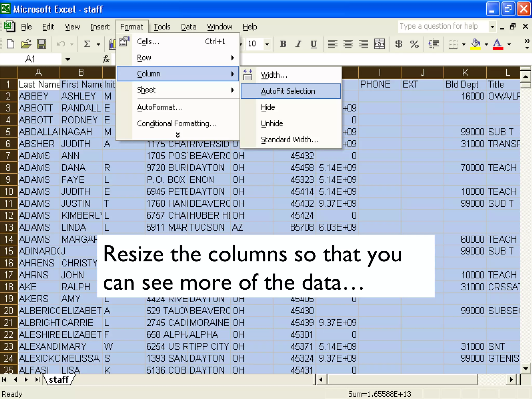The width and height of the screenshot is (532, 399).
Task: Open the Sheet submenu
Action: 178,90
